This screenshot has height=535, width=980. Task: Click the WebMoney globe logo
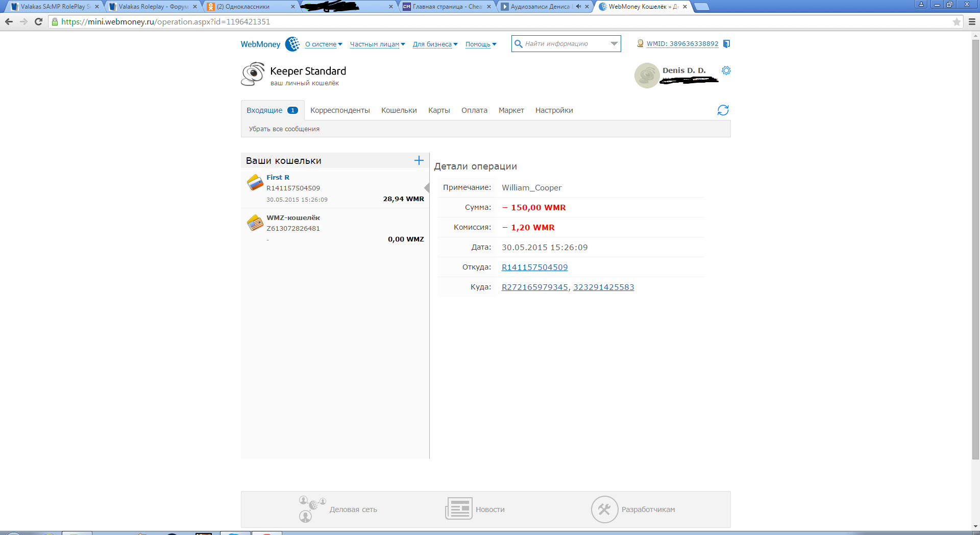pyautogui.click(x=292, y=44)
